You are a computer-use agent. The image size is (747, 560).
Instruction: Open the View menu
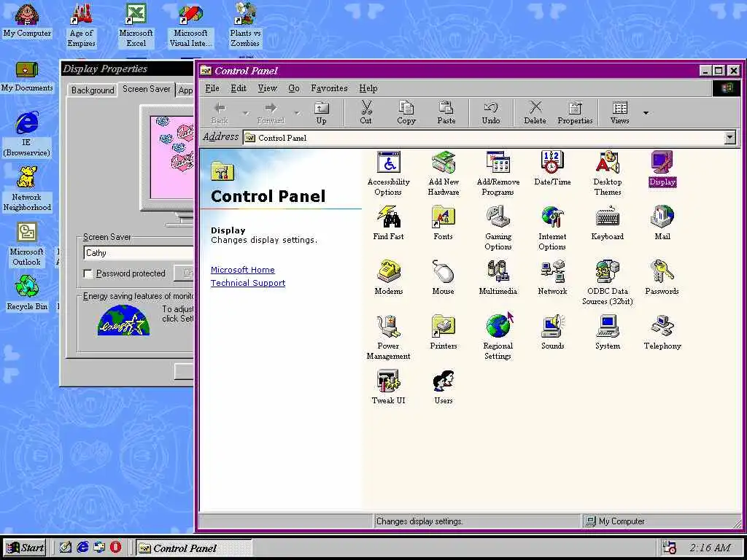pyautogui.click(x=267, y=88)
